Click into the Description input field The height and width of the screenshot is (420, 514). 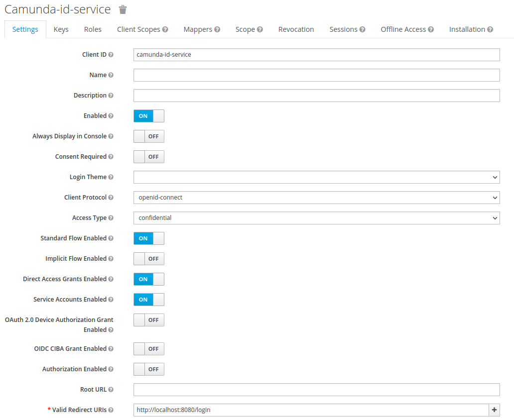[316, 96]
